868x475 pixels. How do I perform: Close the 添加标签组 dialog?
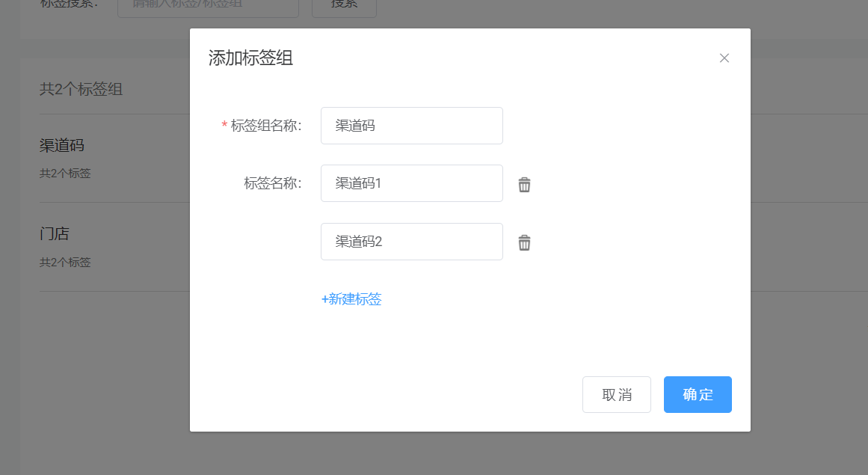coord(724,58)
